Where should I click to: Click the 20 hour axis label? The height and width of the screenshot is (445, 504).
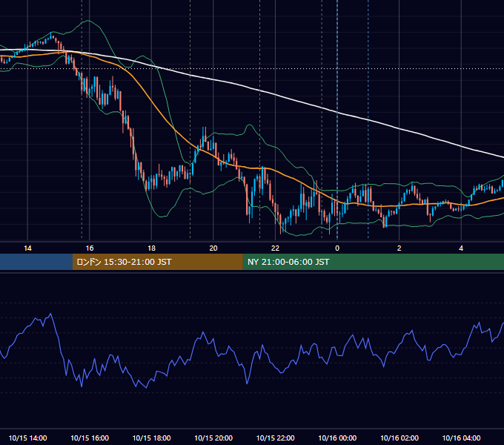tap(213, 248)
